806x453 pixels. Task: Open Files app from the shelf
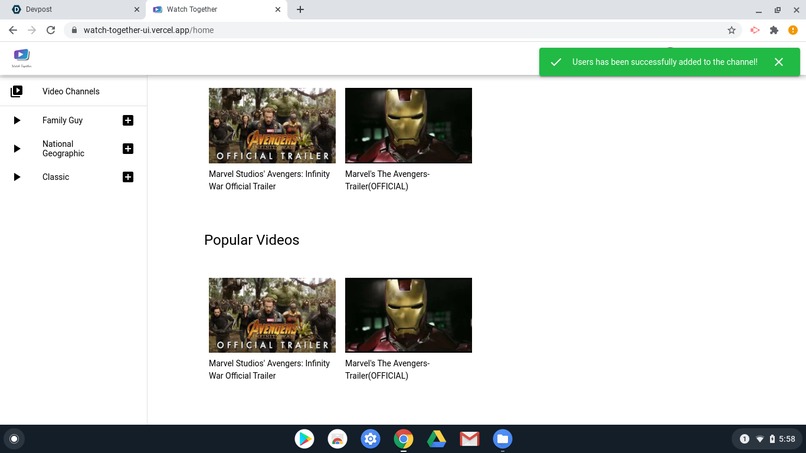502,439
